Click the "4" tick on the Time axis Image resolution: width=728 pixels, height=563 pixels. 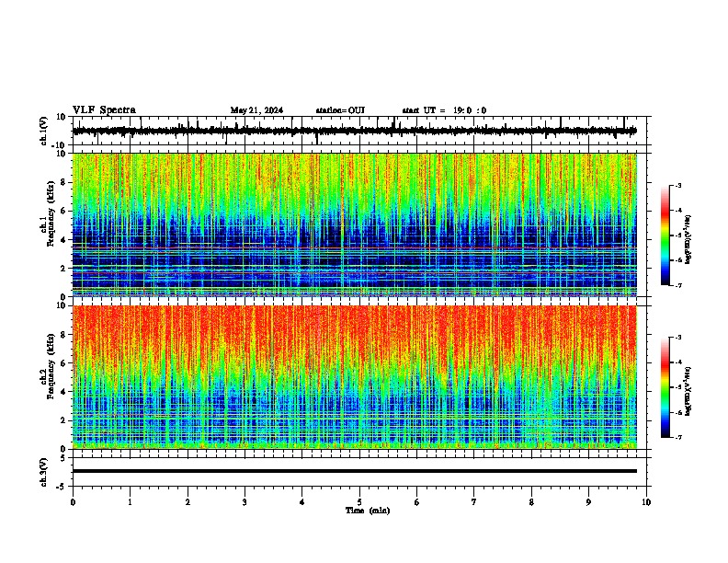tap(302, 502)
